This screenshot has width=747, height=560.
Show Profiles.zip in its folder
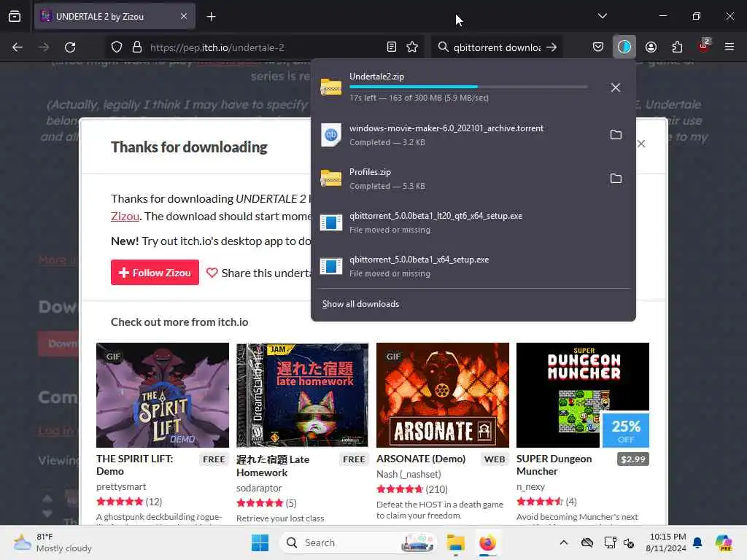[x=616, y=179]
